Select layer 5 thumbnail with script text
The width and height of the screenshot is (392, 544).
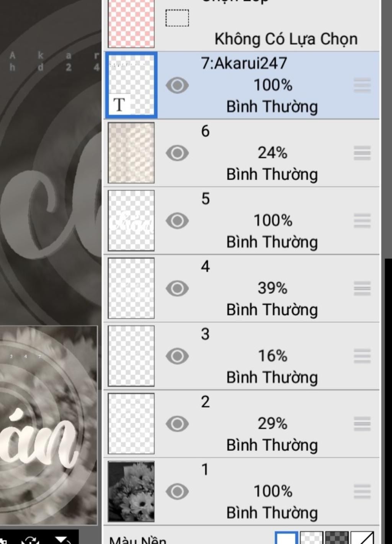(131, 221)
